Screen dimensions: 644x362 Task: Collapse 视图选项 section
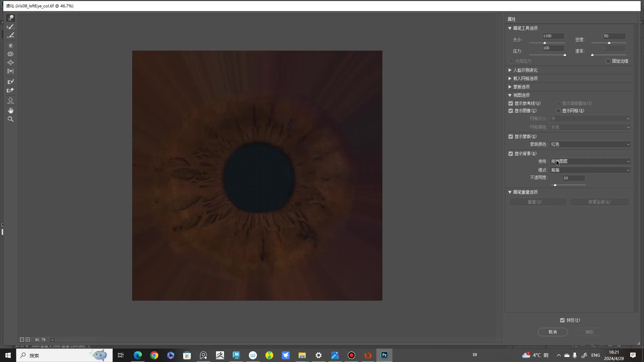point(510,95)
